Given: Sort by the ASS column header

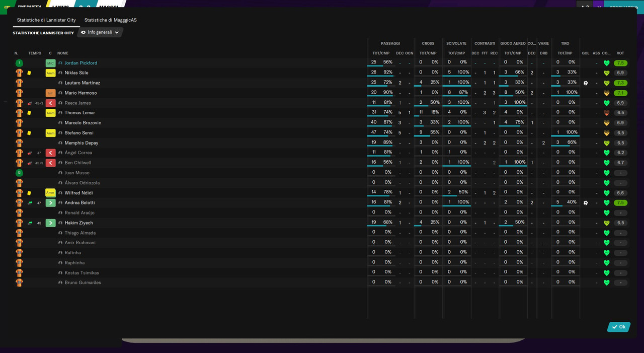Looking at the screenshot, I should pos(596,53).
